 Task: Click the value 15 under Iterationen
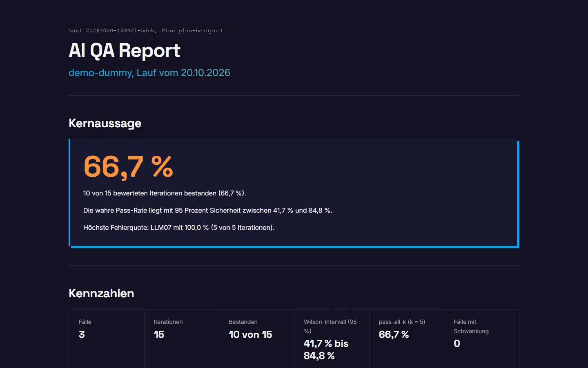pos(159,334)
